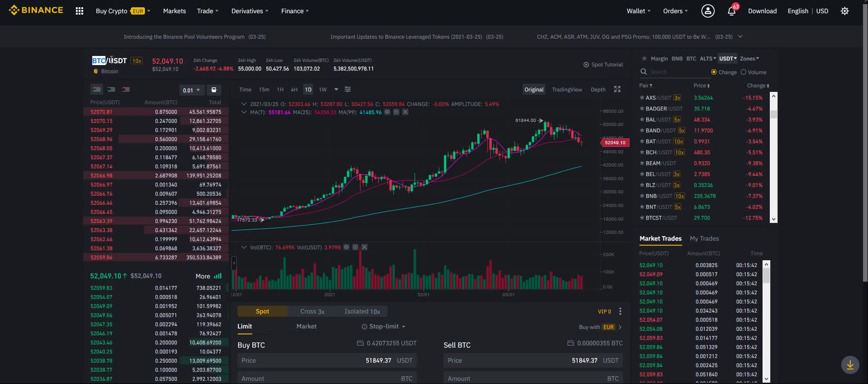Open wallet icon next to Buy BTC balance

[360, 343]
